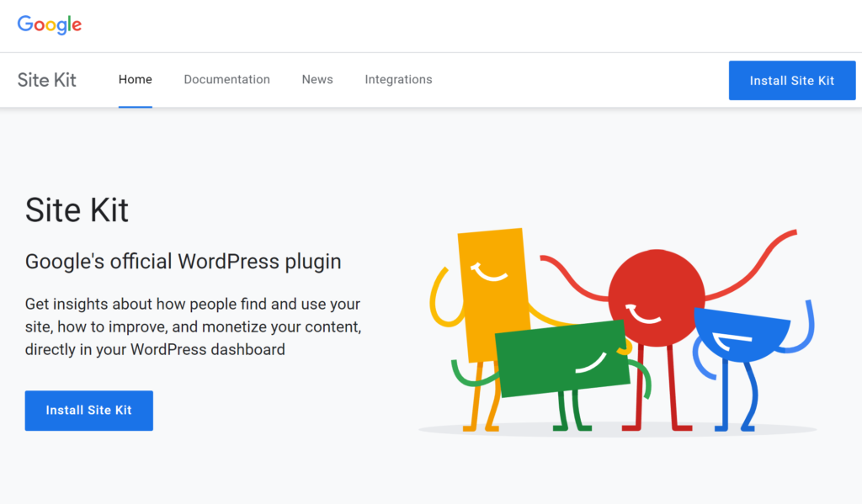Go to the News tab
862x504 pixels.
317,80
